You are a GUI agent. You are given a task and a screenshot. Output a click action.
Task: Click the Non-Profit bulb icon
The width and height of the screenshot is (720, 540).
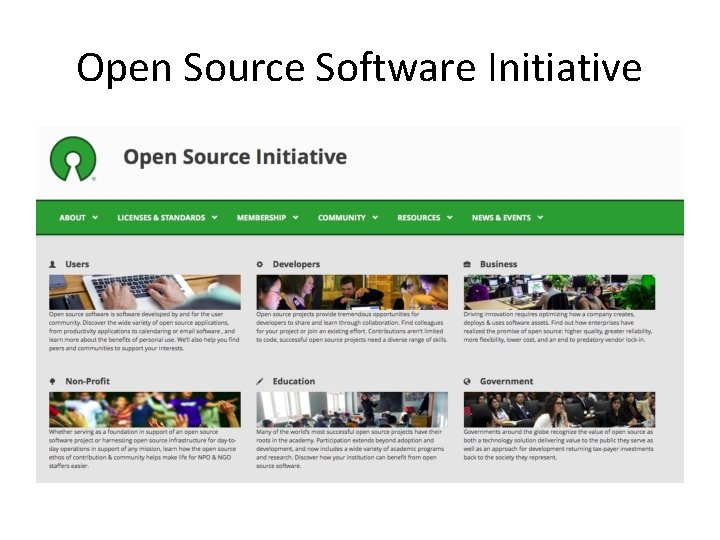(x=52, y=381)
